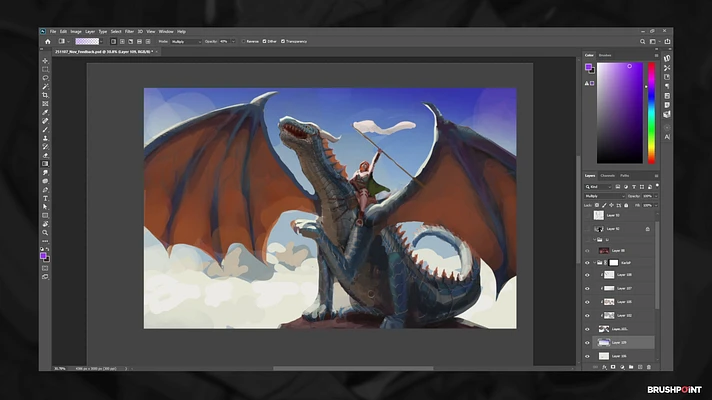The height and width of the screenshot is (400, 712).
Task: Switch to the Brushes panel tab
Action: [x=605, y=55]
